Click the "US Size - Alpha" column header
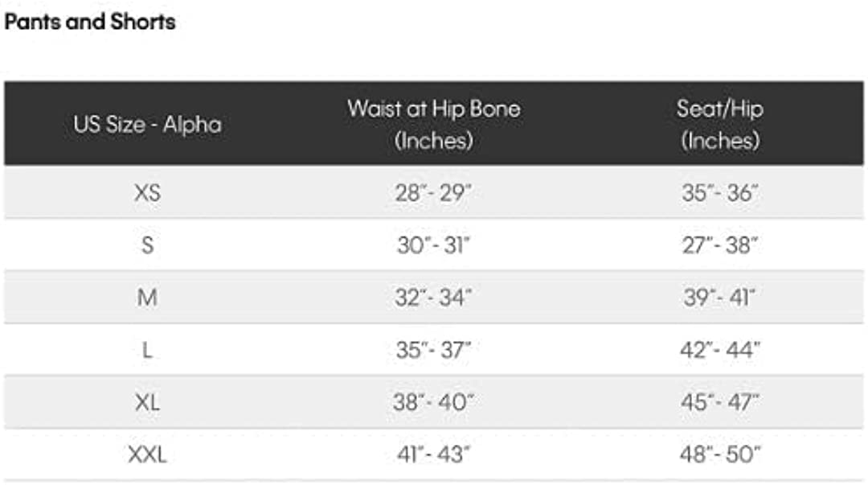 coord(148,125)
